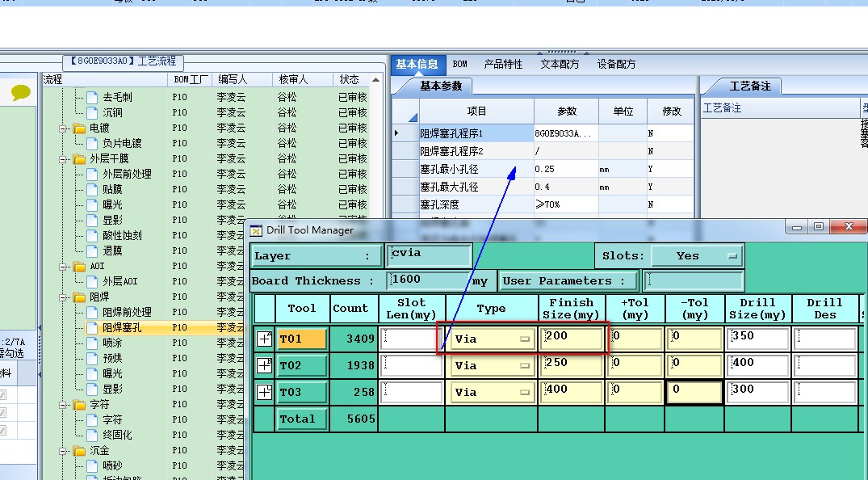868x480 pixels.
Task: Click the T03 -Tol field
Action: coord(694,392)
